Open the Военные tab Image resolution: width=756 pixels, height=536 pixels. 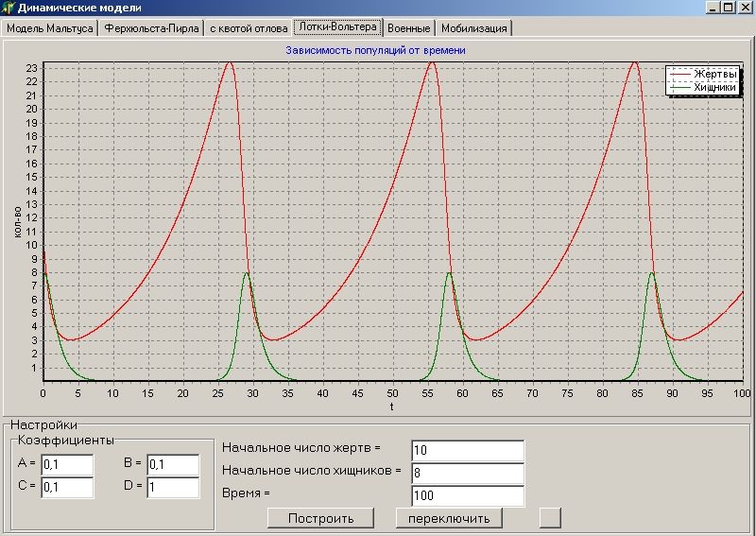click(x=409, y=28)
